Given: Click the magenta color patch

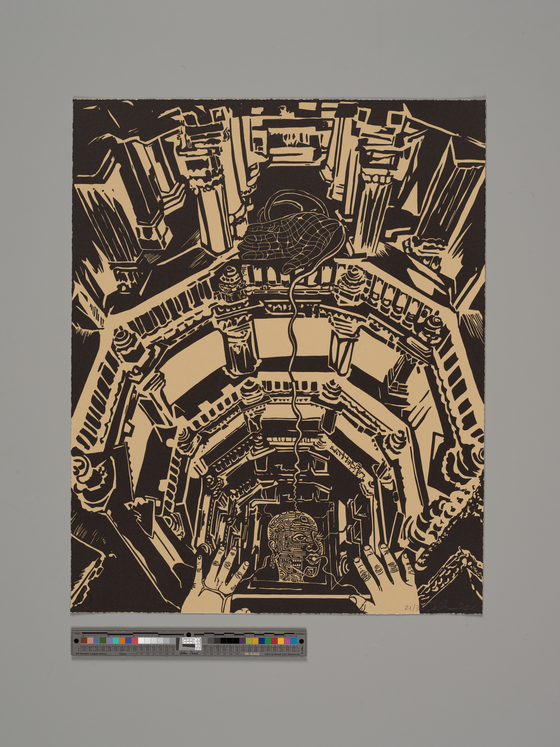Looking at the screenshot, I should coord(287,641).
